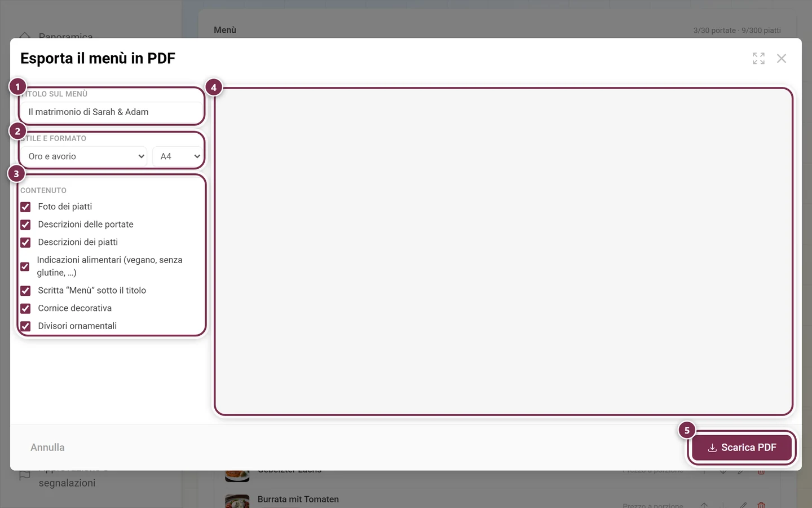The image size is (812, 508).
Task: Toggle Indicazioni alimentari checkbox
Action: point(25,266)
